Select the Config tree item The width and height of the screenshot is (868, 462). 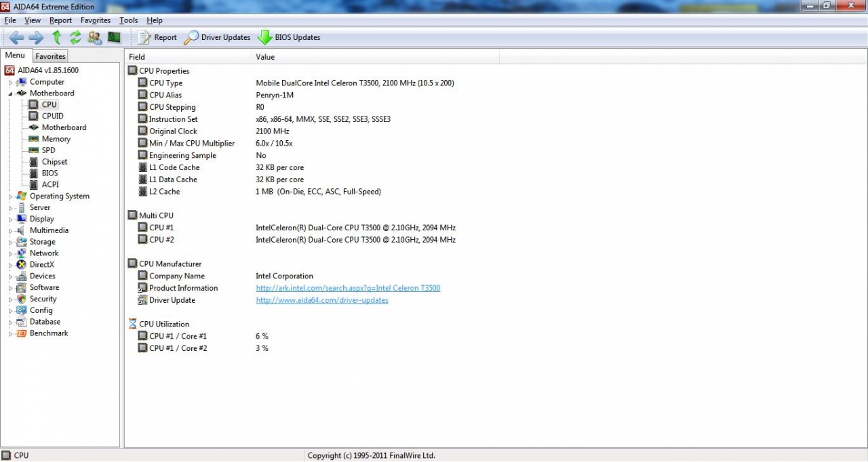click(x=41, y=310)
